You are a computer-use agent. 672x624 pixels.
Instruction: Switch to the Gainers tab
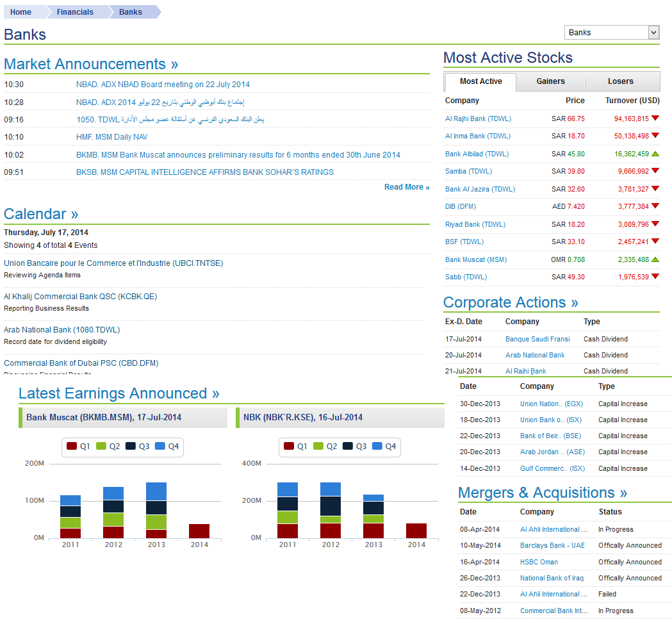tap(550, 81)
